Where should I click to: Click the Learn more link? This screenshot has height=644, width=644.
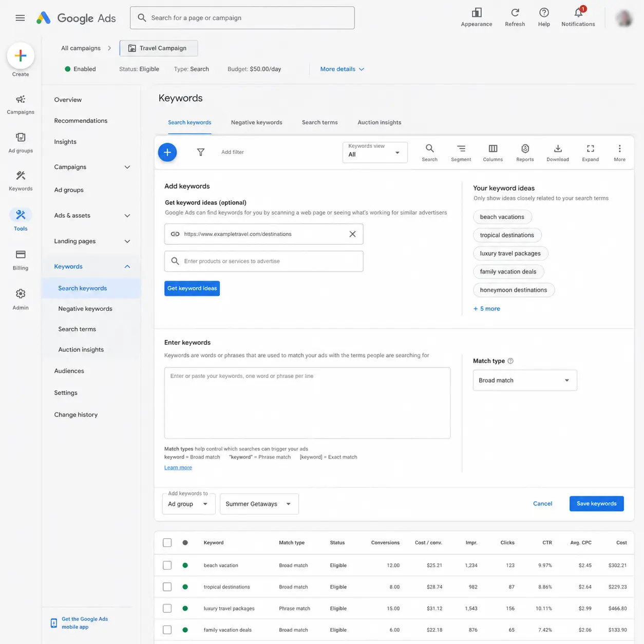tap(178, 467)
